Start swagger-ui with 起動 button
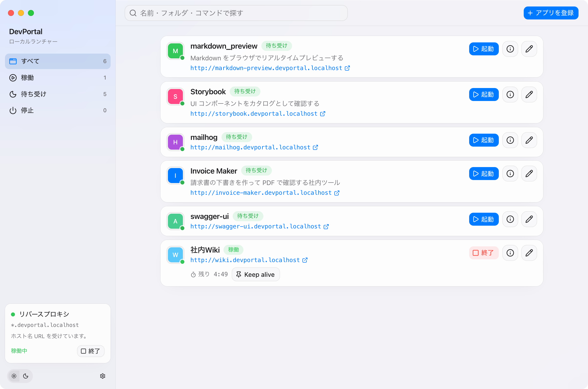588x389 pixels. [x=484, y=219]
